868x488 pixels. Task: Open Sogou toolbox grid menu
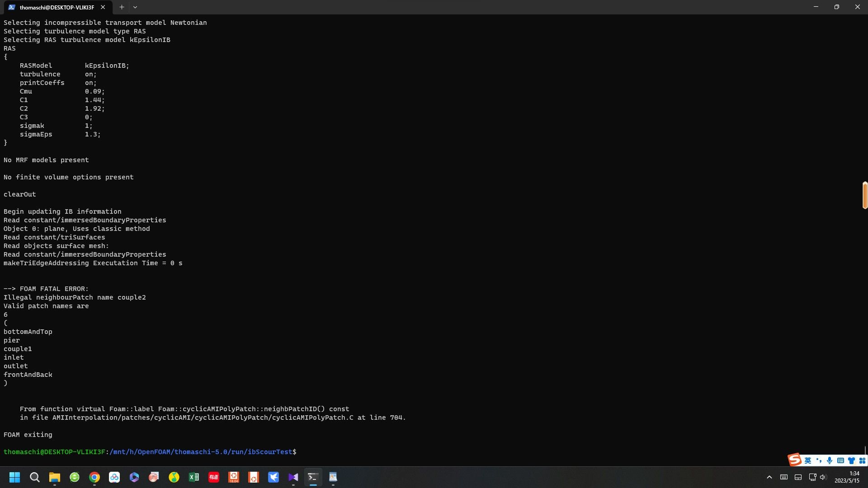pos(862,460)
